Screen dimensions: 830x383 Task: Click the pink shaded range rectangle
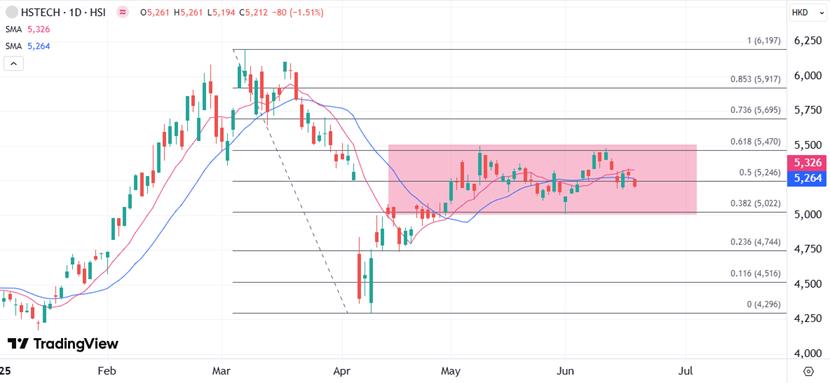(x=542, y=179)
